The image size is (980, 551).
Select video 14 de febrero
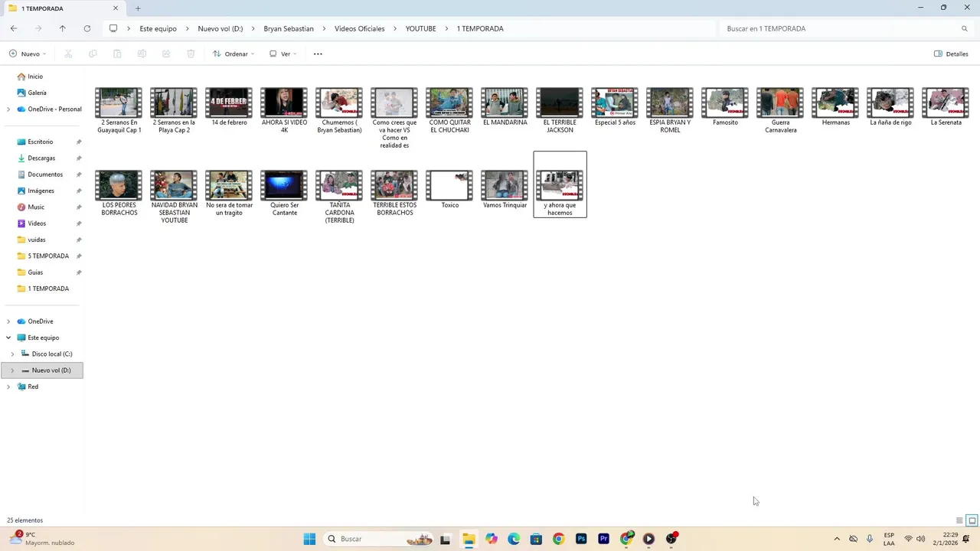click(229, 106)
